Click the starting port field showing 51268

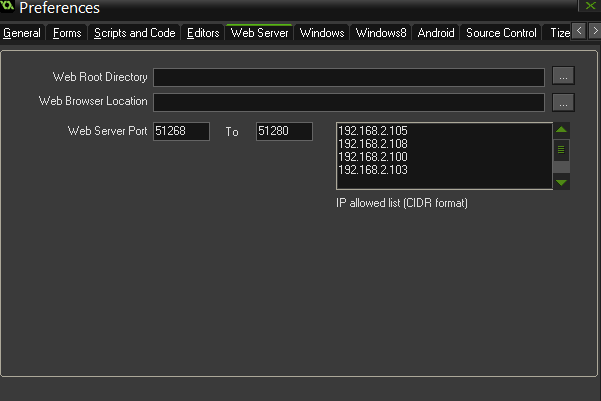coord(181,131)
